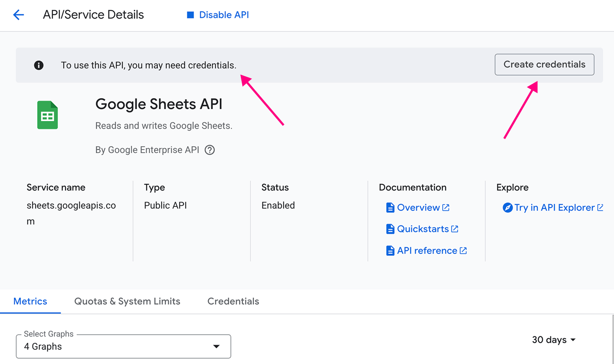Screen dimensions: 614x364
Task: Click 'Reads and writes Google Sheets.' description
Action: pos(164,126)
